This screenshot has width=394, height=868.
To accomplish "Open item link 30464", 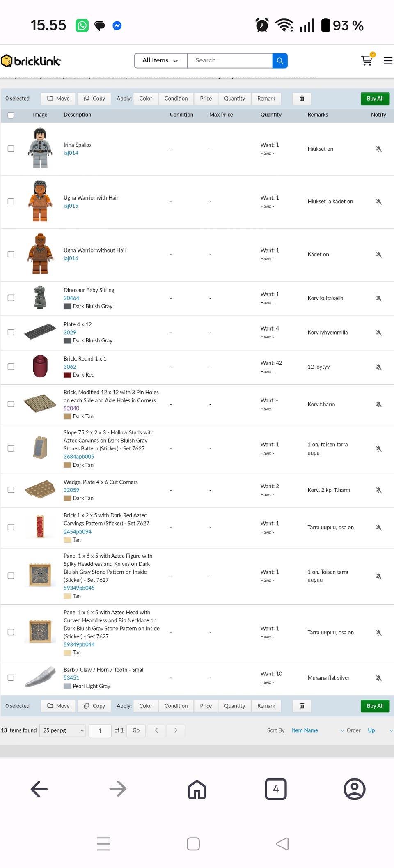I will [71, 298].
